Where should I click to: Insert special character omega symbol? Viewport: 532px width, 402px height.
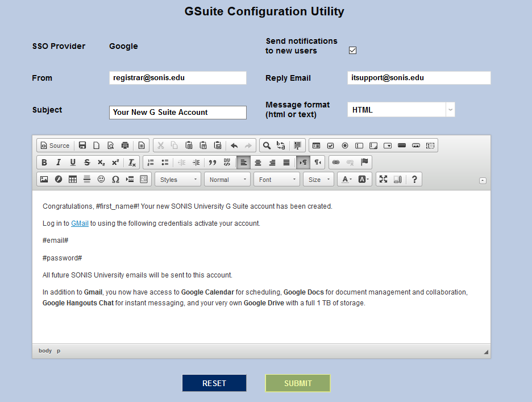115,180
